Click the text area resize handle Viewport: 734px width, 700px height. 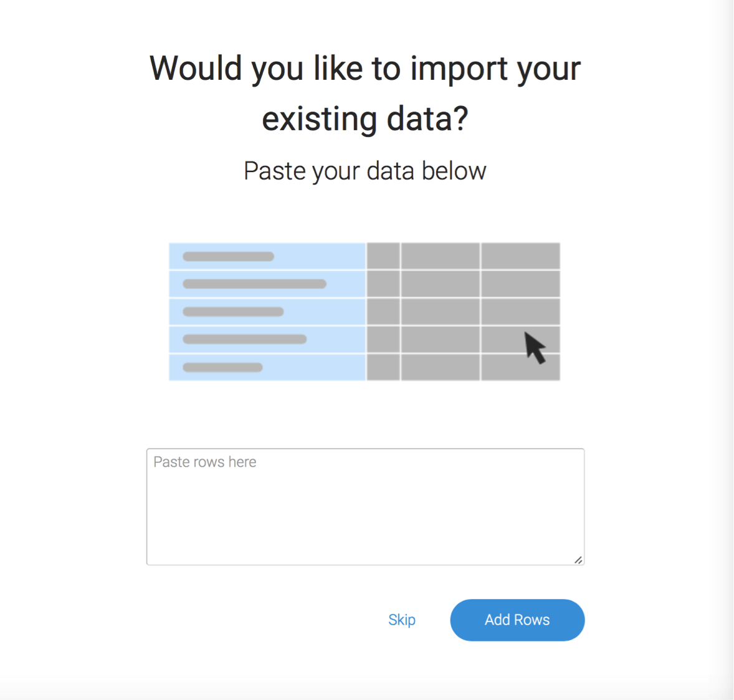click(579, 560)
